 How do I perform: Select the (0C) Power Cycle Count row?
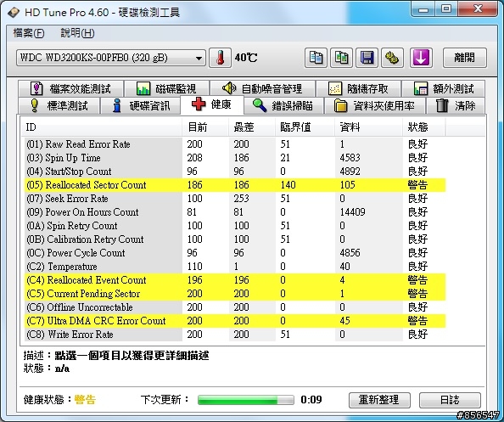click(x=235, y=253)
